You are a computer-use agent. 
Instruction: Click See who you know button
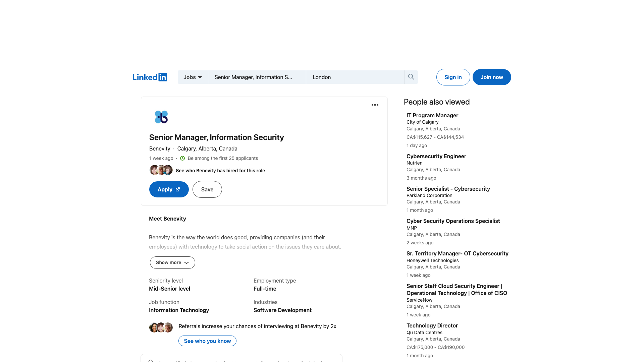pos(207,341)
